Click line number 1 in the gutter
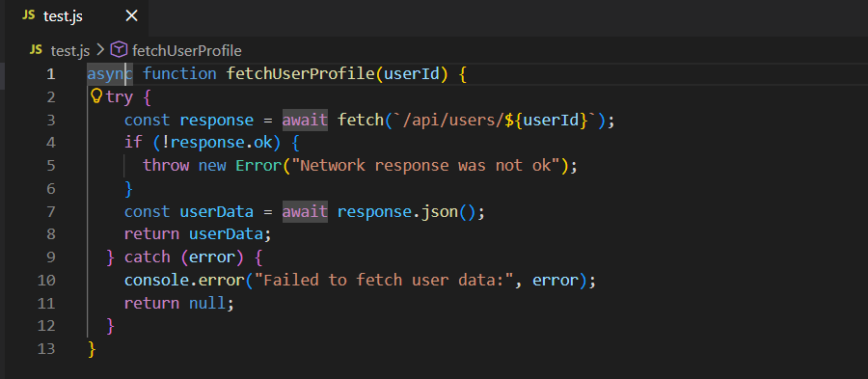The width and height of the screenshot is (868, 379). tap(51, 73)
